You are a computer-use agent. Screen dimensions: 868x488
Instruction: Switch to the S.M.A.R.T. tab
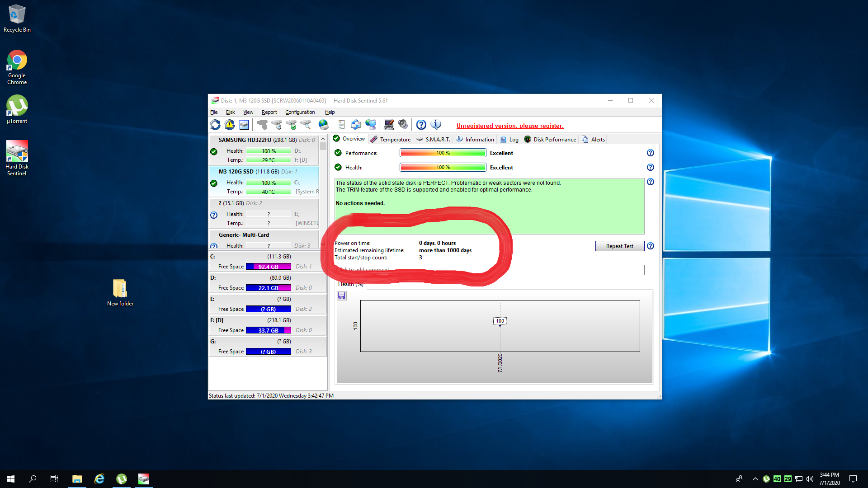[433, 140]
